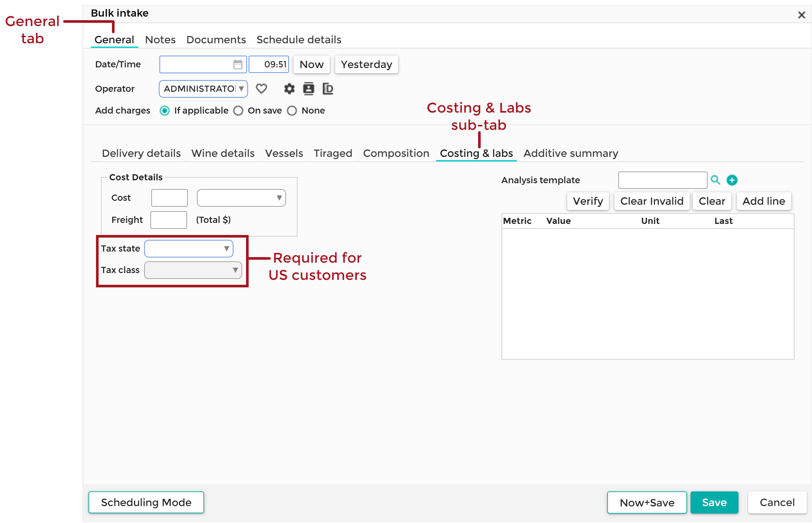
Task: Click the Value column header
Action: pos(558,221)
